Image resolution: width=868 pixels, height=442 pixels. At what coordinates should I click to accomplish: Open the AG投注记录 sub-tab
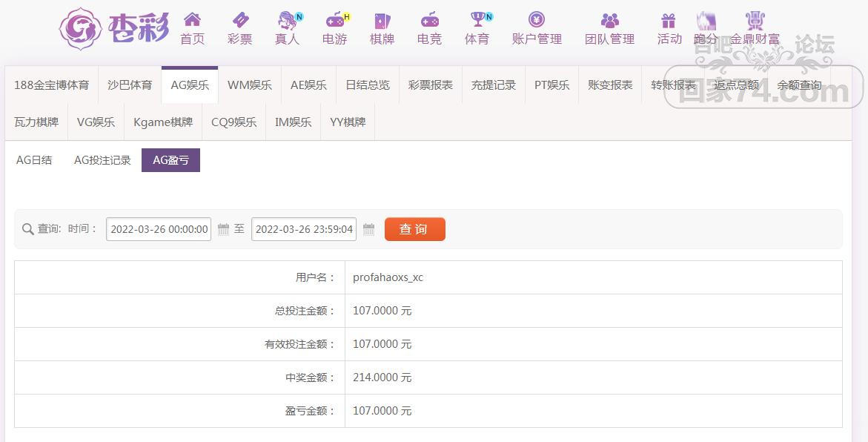pyautogui.click(x=102, y=160)
